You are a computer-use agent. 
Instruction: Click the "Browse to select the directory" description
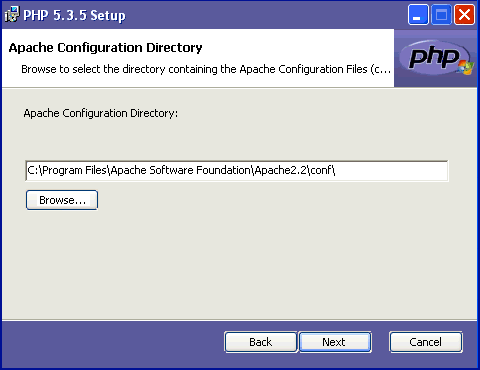pyautogui.click(x=206, y=69)
